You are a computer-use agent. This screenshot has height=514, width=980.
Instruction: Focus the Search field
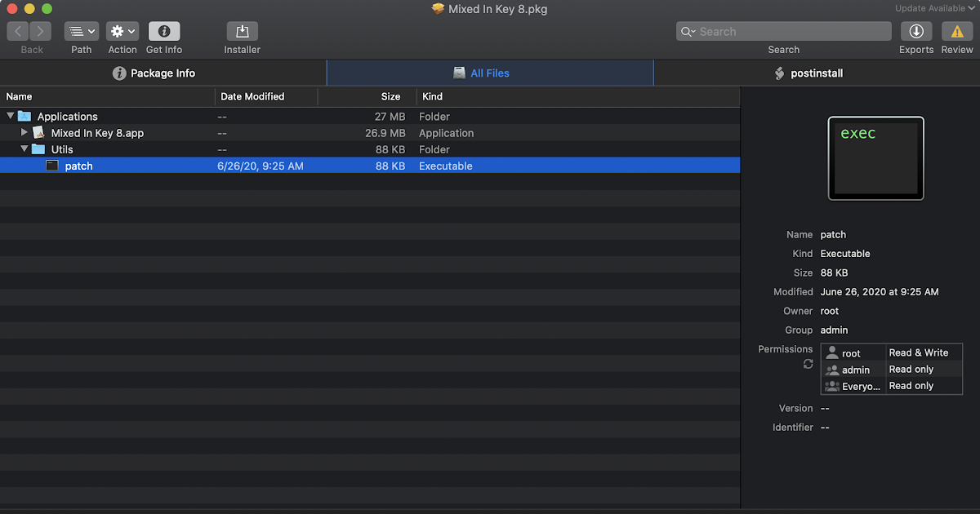click(x=784, y=32)
